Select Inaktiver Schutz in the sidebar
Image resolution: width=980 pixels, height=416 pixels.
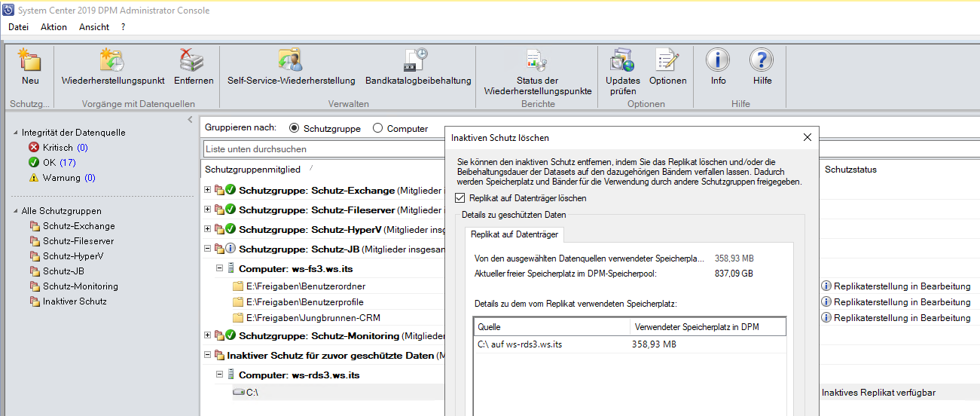[75, 301]
